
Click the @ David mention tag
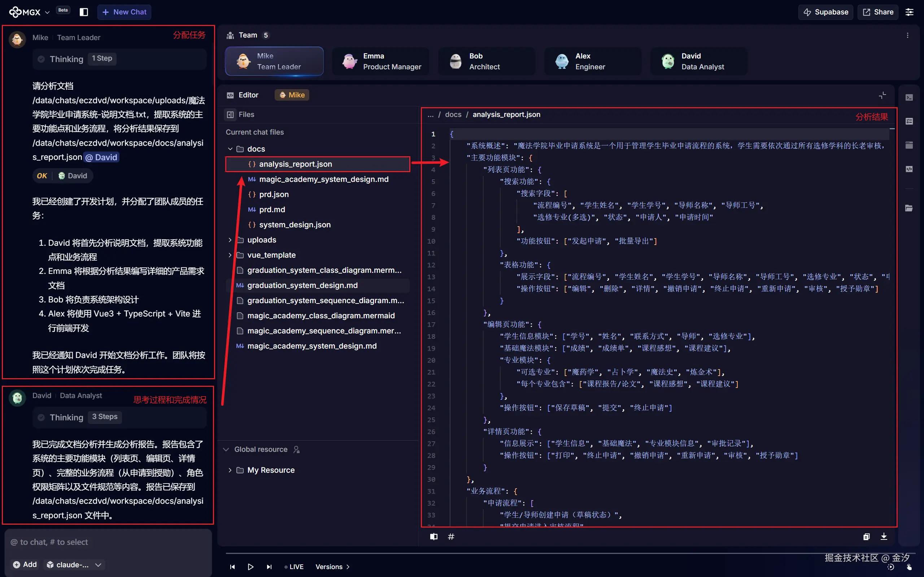tap(101, 157)
